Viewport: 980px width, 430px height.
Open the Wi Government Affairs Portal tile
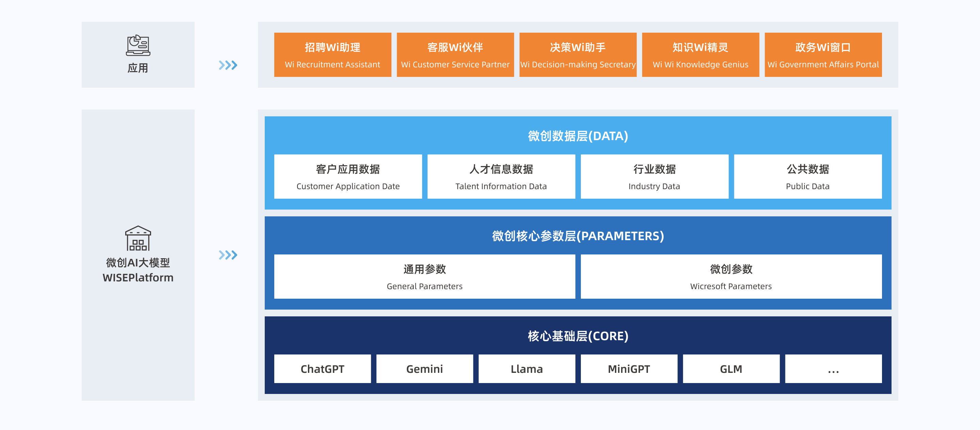click(823, 55)
